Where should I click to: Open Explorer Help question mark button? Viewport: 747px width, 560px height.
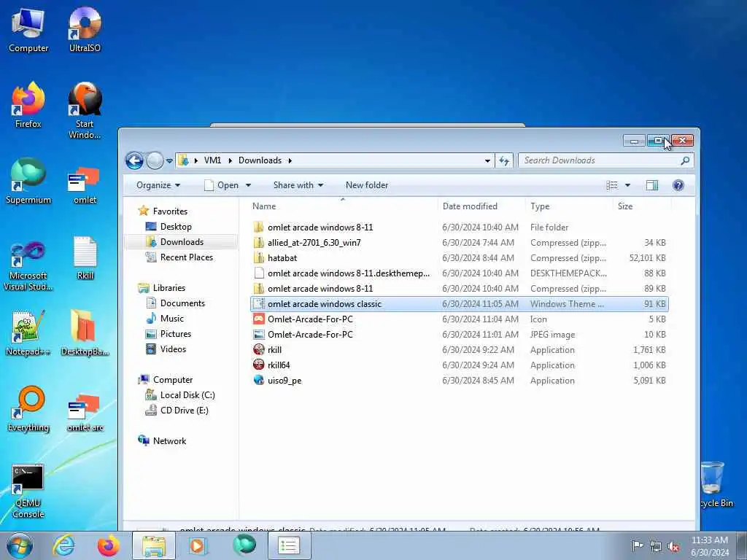click(678, 185)
